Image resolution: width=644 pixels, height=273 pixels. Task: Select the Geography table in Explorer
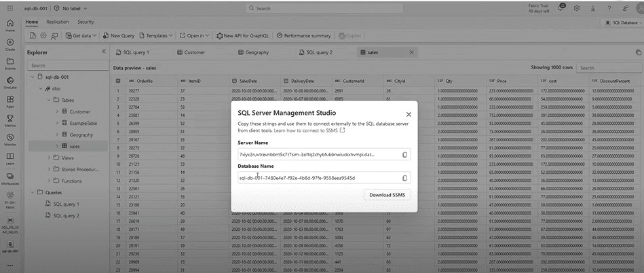pyautogui.click(x=81, y=134)
